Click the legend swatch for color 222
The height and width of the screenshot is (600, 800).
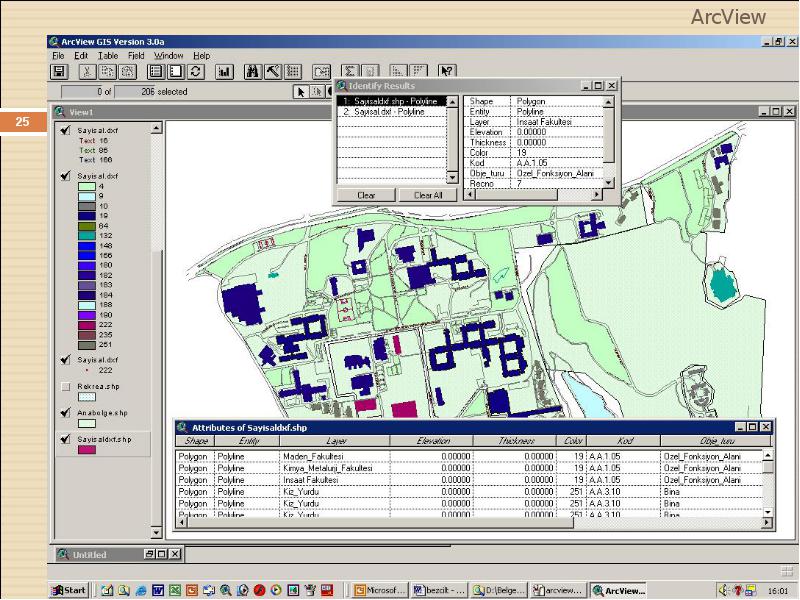87,325
